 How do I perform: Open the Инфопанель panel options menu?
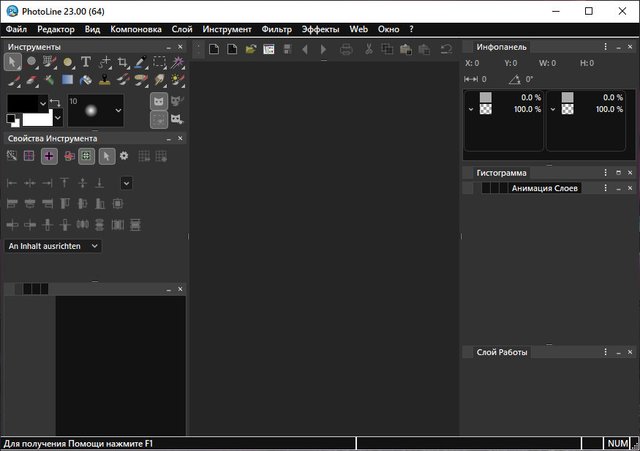pos(605,47)
